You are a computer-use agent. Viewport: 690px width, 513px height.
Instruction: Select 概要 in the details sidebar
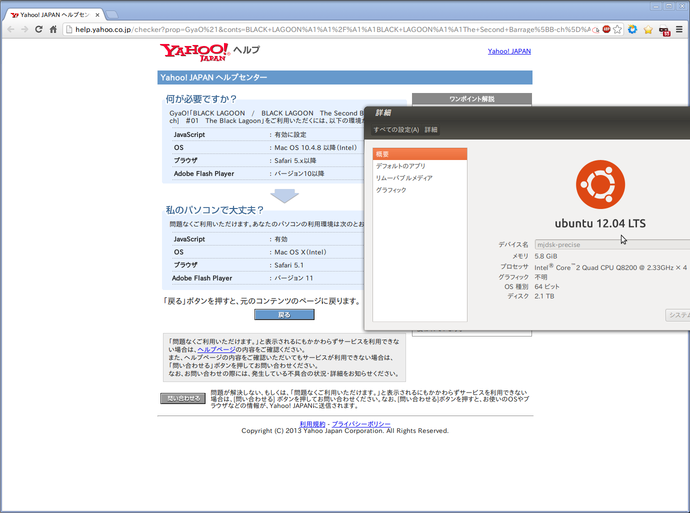coord(420,154)
